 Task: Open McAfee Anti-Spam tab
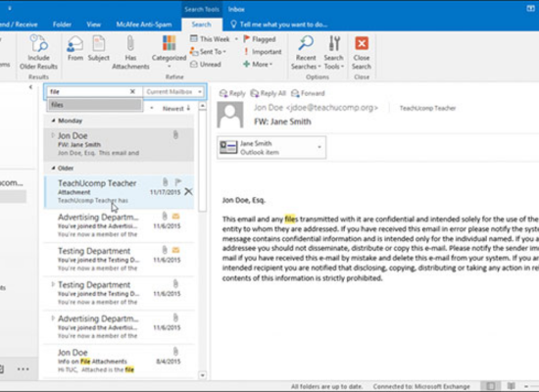[x=144, y=24]
